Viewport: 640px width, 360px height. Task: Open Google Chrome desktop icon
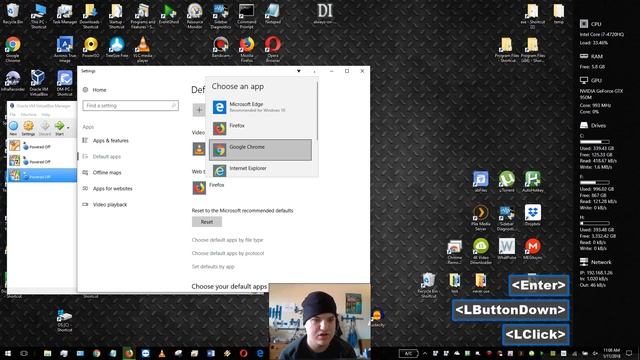pos(13,50)
